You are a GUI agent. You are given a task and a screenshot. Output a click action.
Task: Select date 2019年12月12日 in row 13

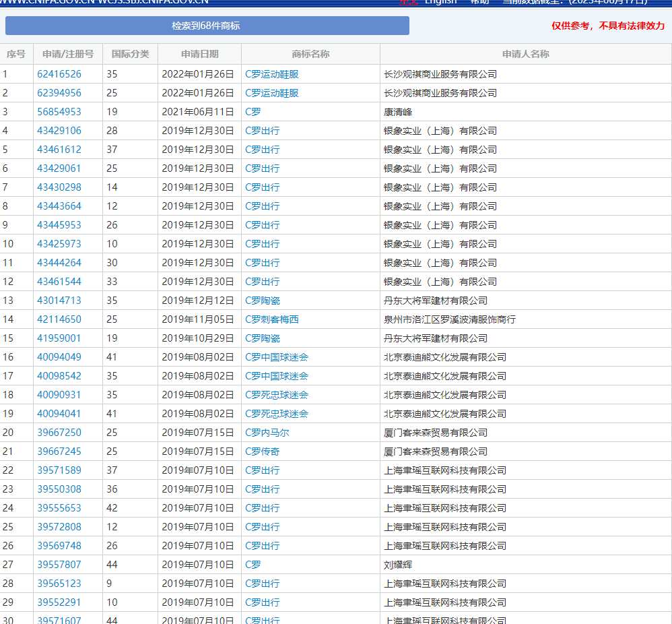click(197, 301)
